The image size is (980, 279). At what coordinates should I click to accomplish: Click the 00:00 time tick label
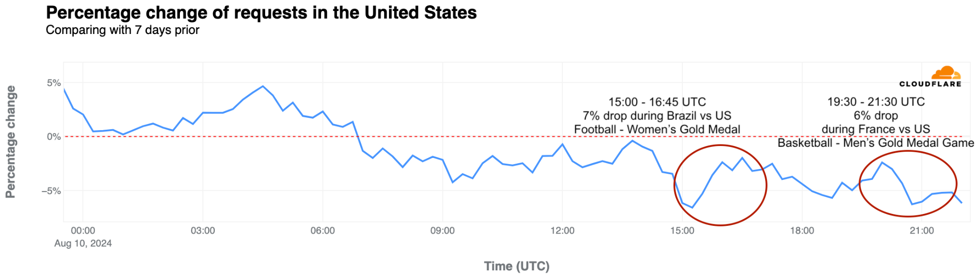tap(83, 231)
